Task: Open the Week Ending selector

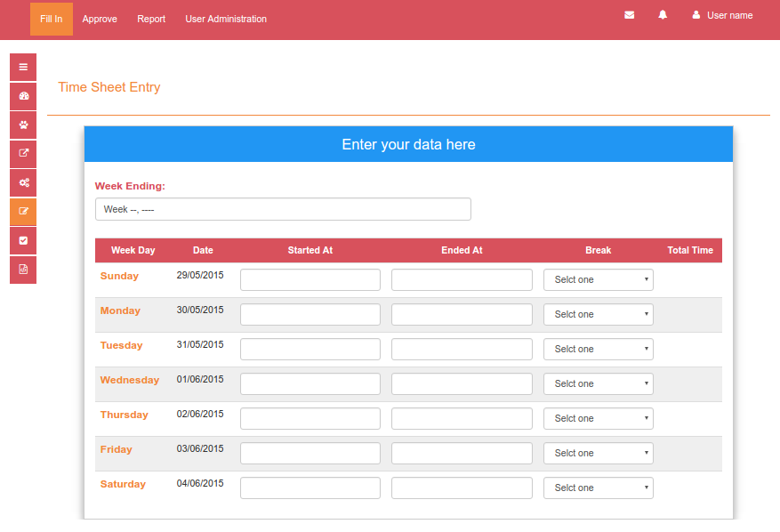Action: pos(283,209)
